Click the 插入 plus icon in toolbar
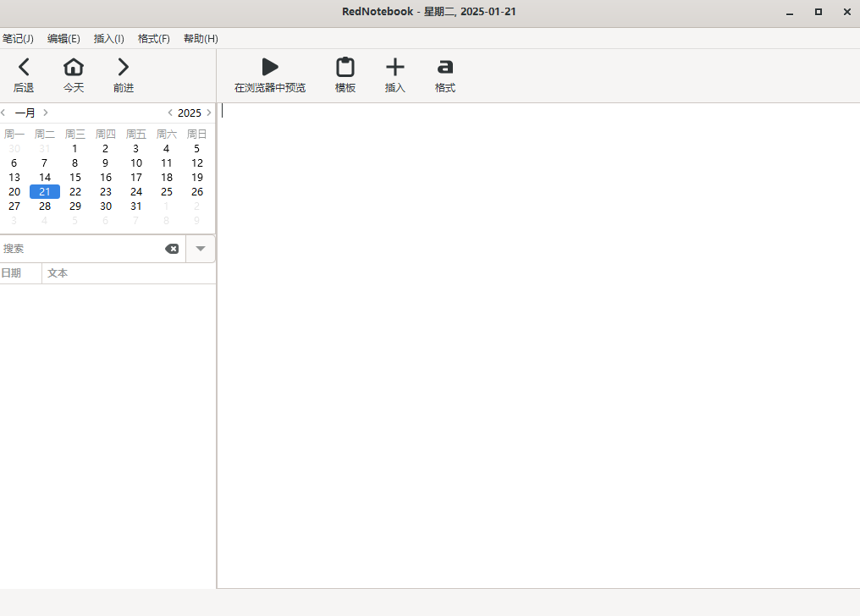Image resolution: width=860 pixels, height=616 pixels. tap(395, 68)
